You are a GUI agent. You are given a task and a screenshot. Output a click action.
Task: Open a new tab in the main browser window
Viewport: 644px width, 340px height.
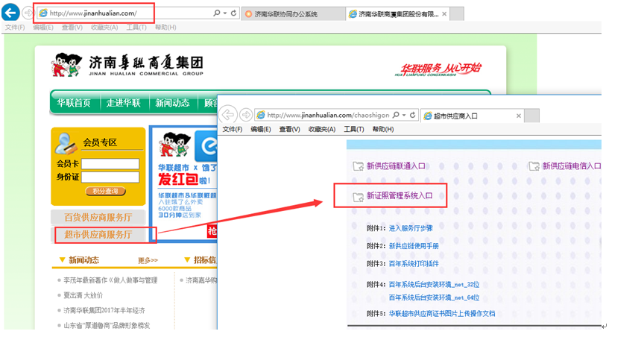(x=457, y=14)
